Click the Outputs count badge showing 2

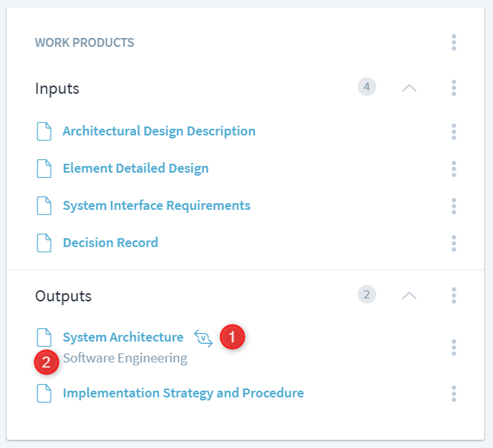pos(366,295)
